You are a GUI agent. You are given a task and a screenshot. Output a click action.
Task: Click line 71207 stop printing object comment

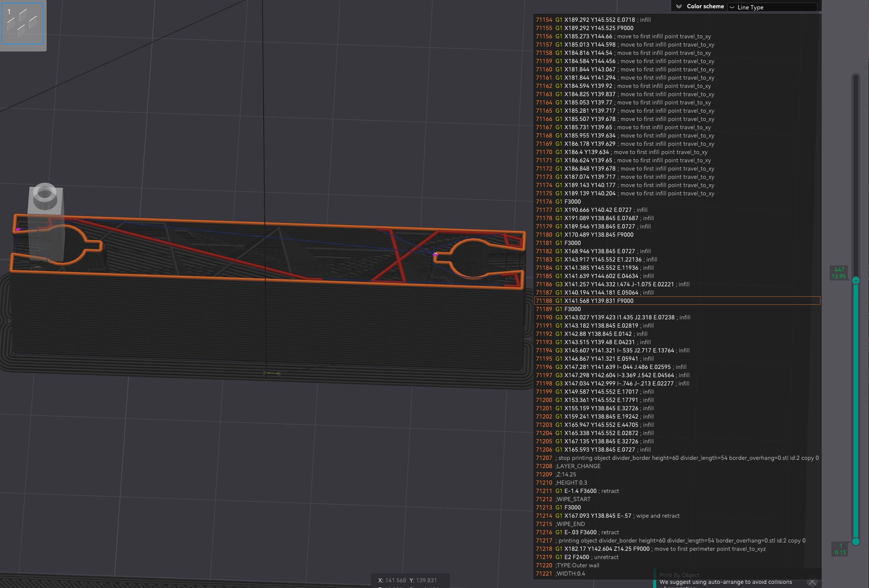click(639, 458)
